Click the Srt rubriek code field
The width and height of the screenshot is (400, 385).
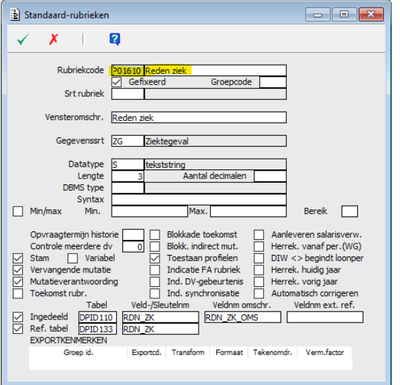[128, 94]
